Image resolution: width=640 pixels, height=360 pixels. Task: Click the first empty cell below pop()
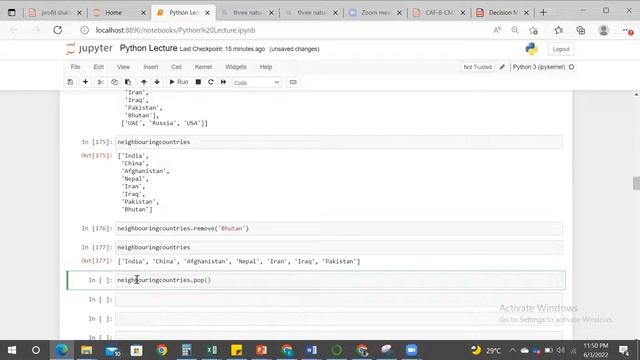coord(339,300)
